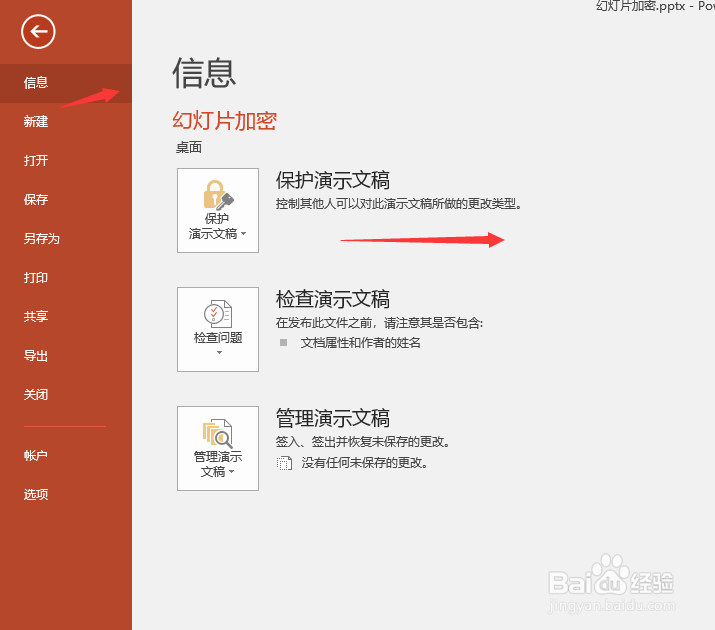Screen dimensions: 715x630
Task: Click the lock and key protect icon
Action: [x=218, y=195]
